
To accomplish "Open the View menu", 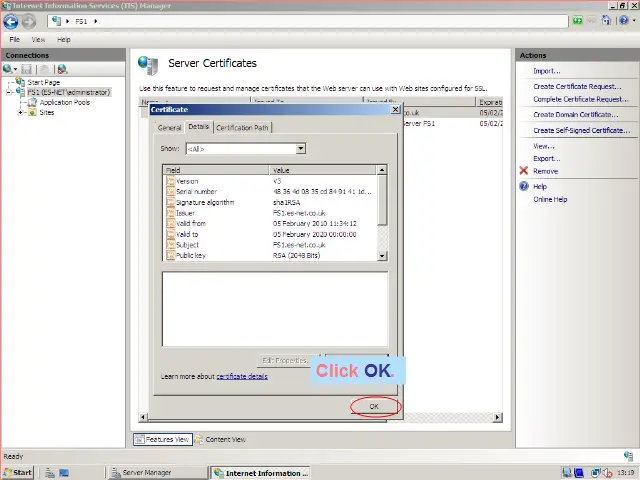I will 38,40.
